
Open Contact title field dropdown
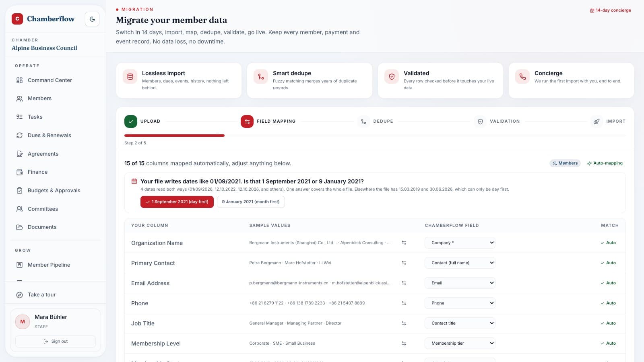[460, 323]
